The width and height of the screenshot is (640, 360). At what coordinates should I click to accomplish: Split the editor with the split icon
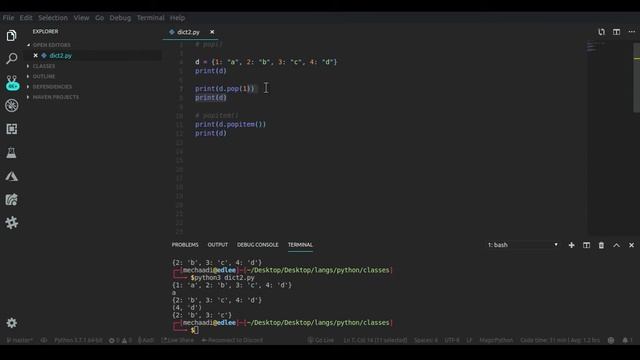pyautogui.click(x=616, y=32)
